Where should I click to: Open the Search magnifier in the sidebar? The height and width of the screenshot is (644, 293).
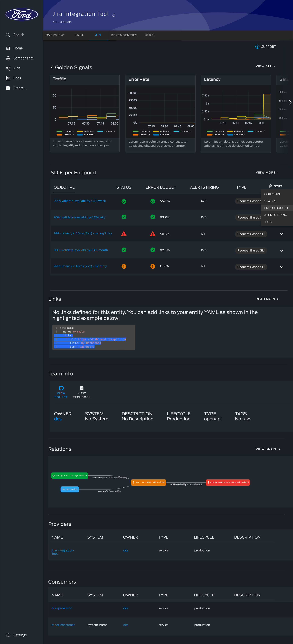[x=8, y=35]
